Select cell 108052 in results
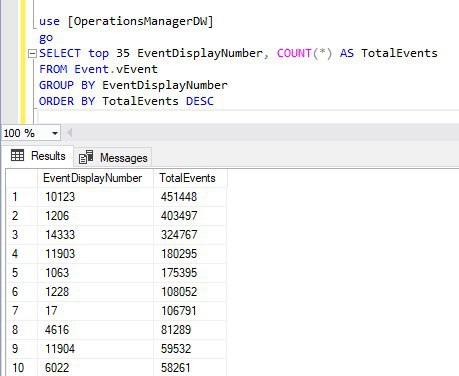 (190, 292)
